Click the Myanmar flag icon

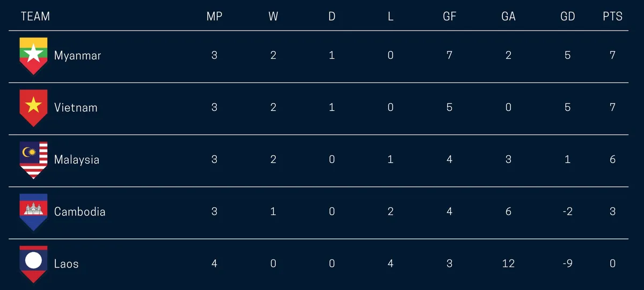[33, 56]
